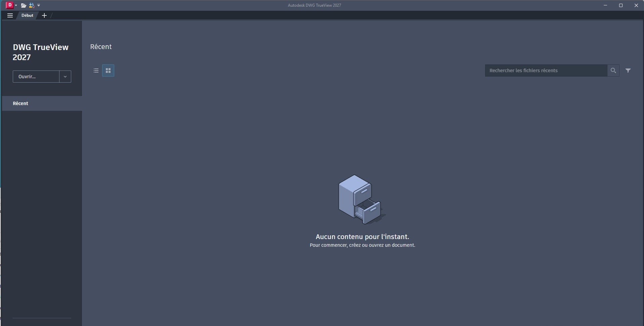Expand the customize quick access toolbar arrow
644x326 pixels.
coord(39,5)
